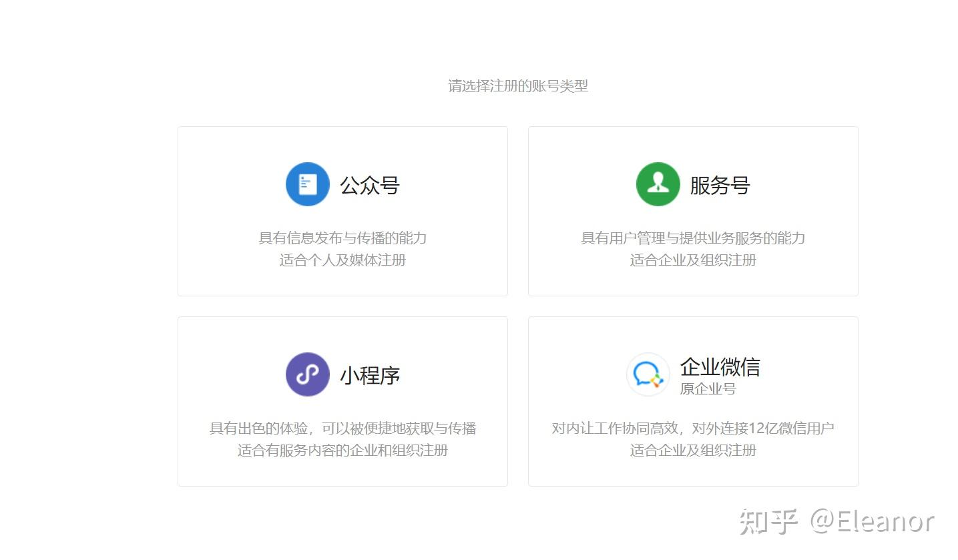The height and width of the screenshot is (560, 958).
Task: Click the text 适合个人及媒体注册
Action: pos(342,260)
